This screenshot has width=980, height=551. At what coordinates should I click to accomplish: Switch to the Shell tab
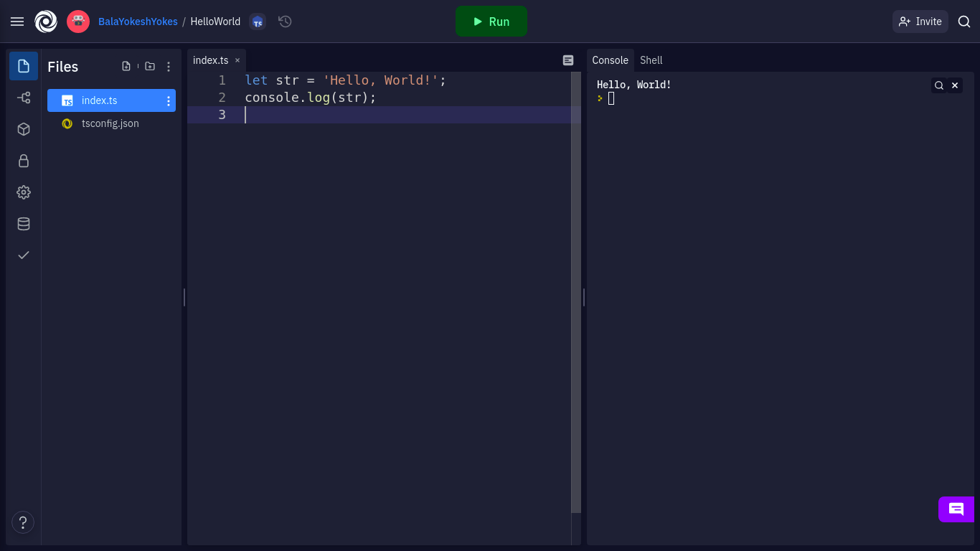pyautogui.click(x=651, y=60)
